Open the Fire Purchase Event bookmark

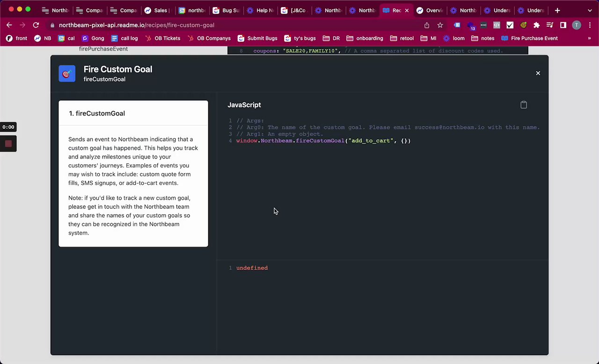pos(529,38)
